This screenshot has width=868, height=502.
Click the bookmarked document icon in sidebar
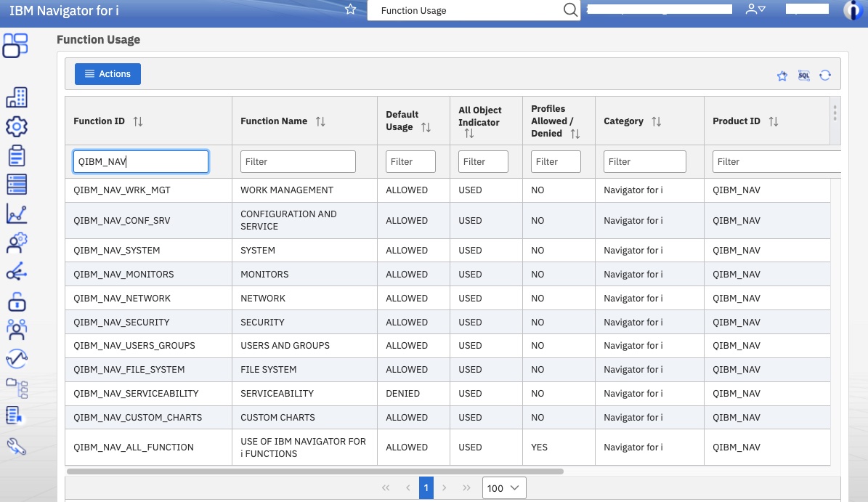pyautogui.click(x=14, y=415)
